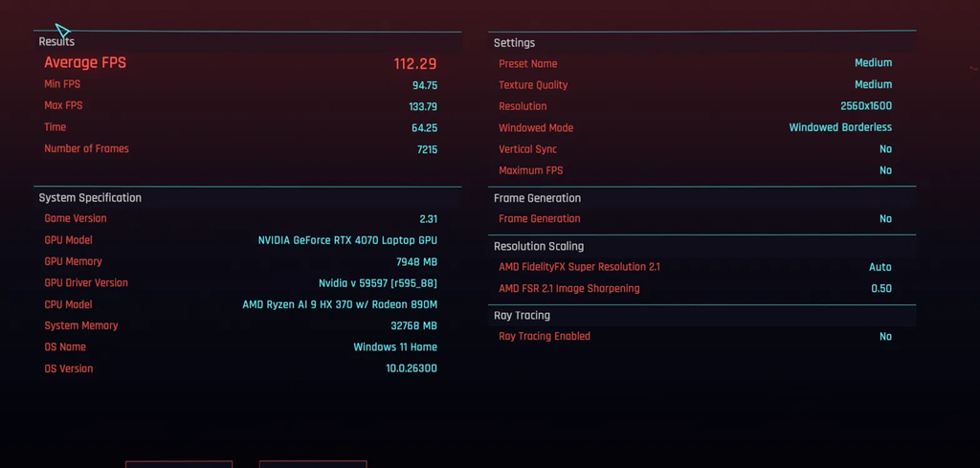Click the Medium value for Texture Quality
This screenshot has height=468, width=980.
pyautogui.click(x=873, y=84)
